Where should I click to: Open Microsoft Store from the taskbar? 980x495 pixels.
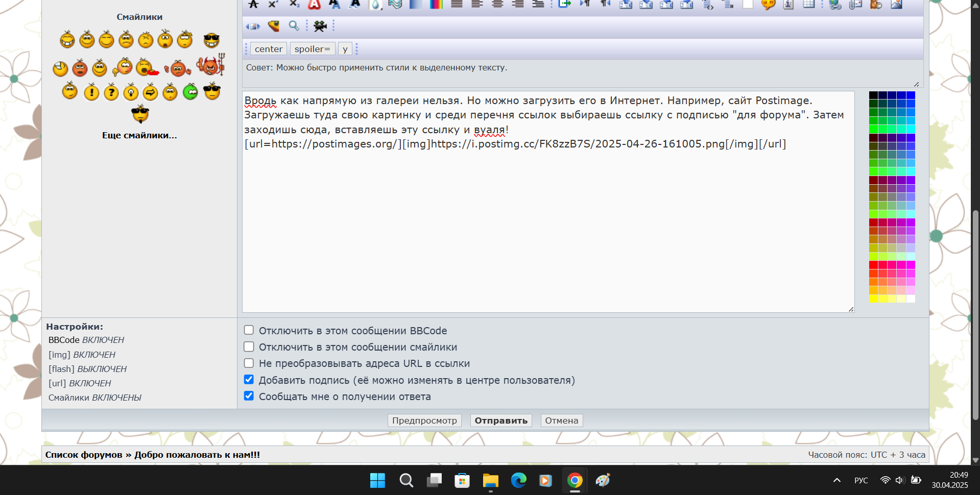tap(462, 480)
